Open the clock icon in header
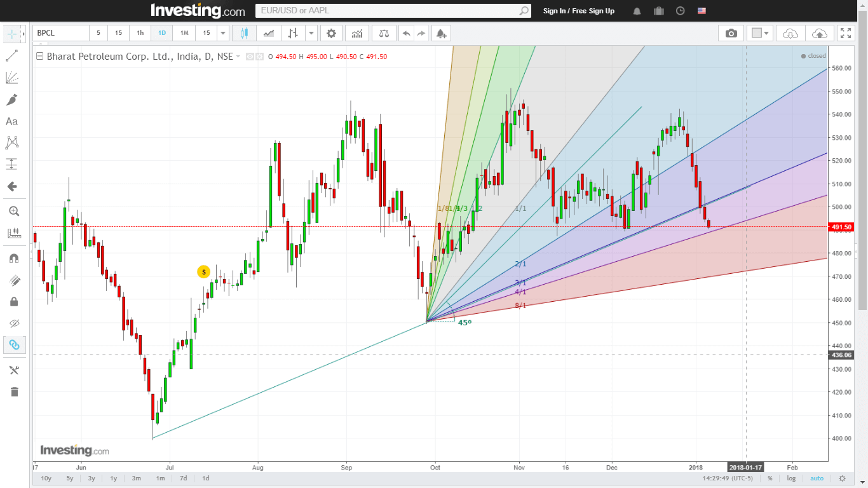The image size is (868, 488). point(680,11)
